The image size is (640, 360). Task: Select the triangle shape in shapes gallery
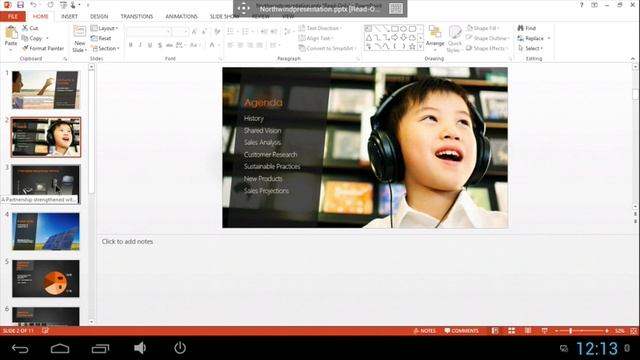369,38
